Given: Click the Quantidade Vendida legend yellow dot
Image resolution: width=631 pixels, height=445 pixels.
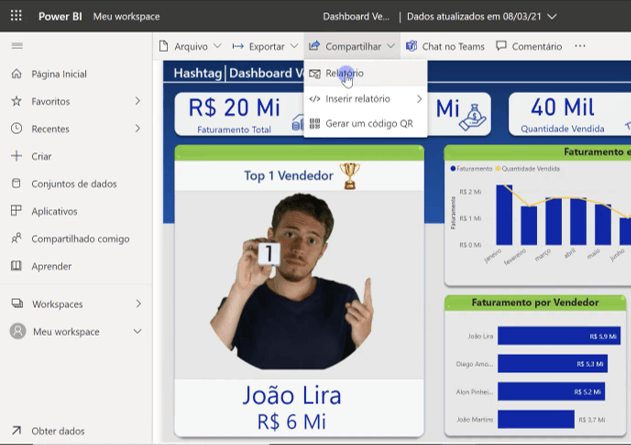Looking at the screenshot, I should (498, 169).
